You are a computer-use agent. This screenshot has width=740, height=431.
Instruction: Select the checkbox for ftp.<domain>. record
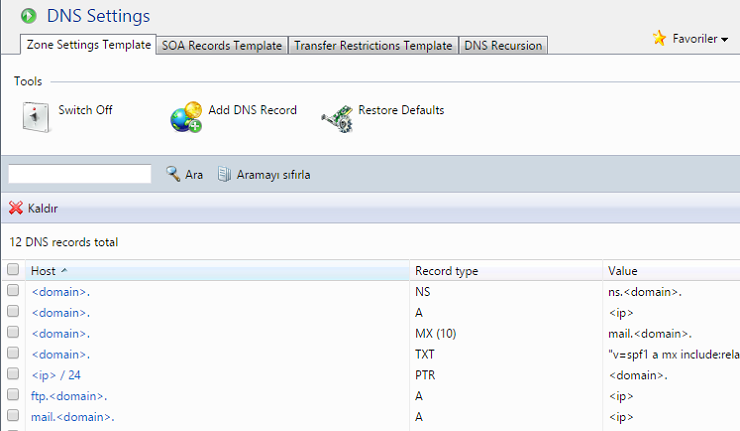click(13, 395)
